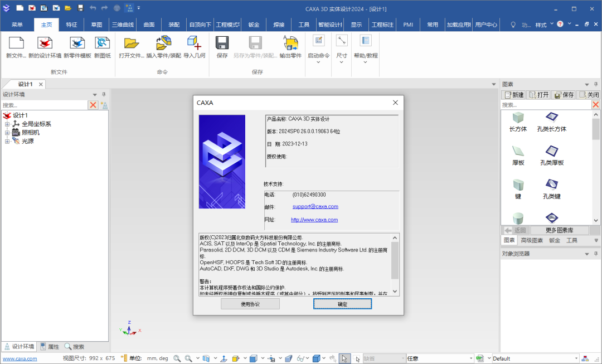Screen dimensions: 602x364
Task: Click 插入零件/装配 ribbon icon
Action: point(163,43)
